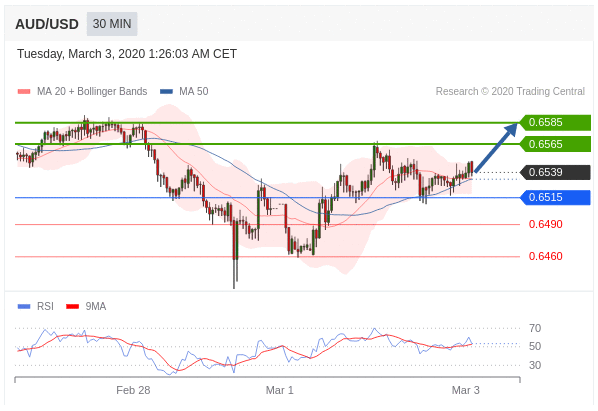598x411 pixels.
Task: Click the 0.6515 blue pivot label
Action: pos(555,197)
